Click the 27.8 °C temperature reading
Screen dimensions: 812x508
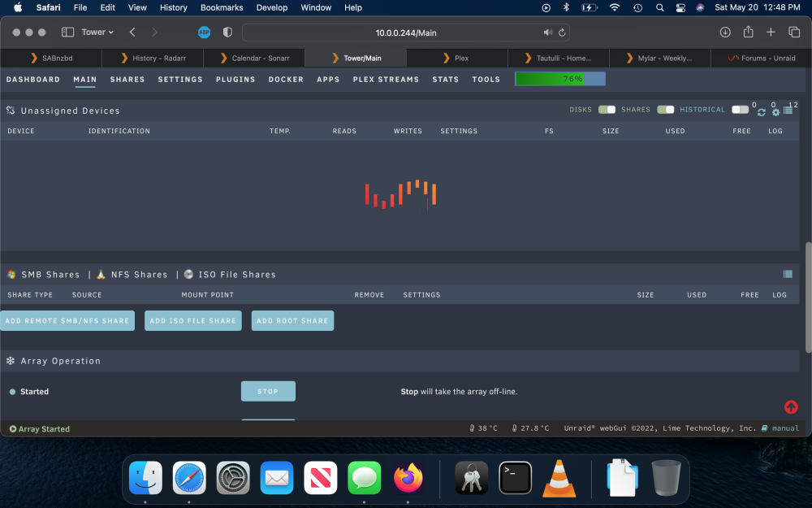click(x=530, y=428)
